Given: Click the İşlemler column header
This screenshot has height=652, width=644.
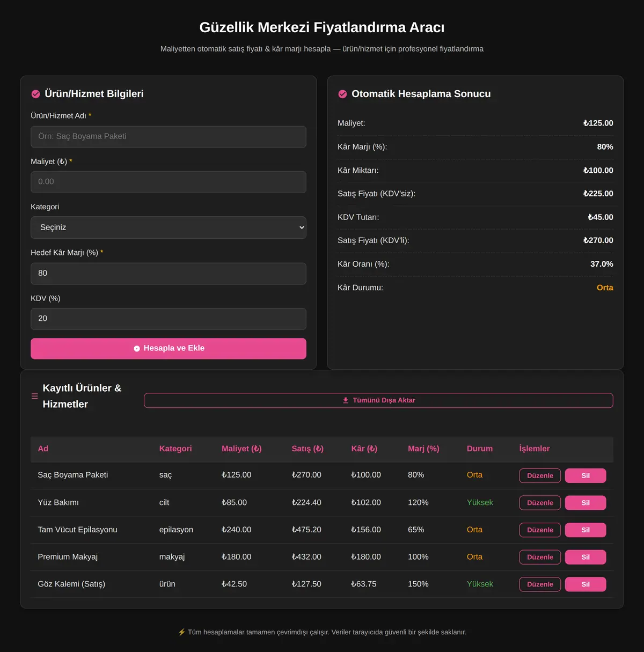Looking at the screenshot, I should tap(535, 449).
